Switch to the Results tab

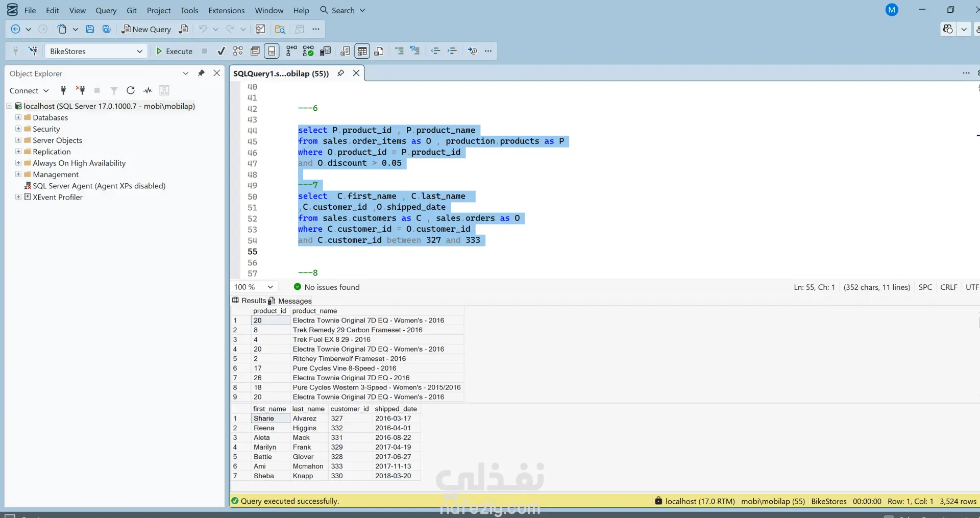click(249, 301)
